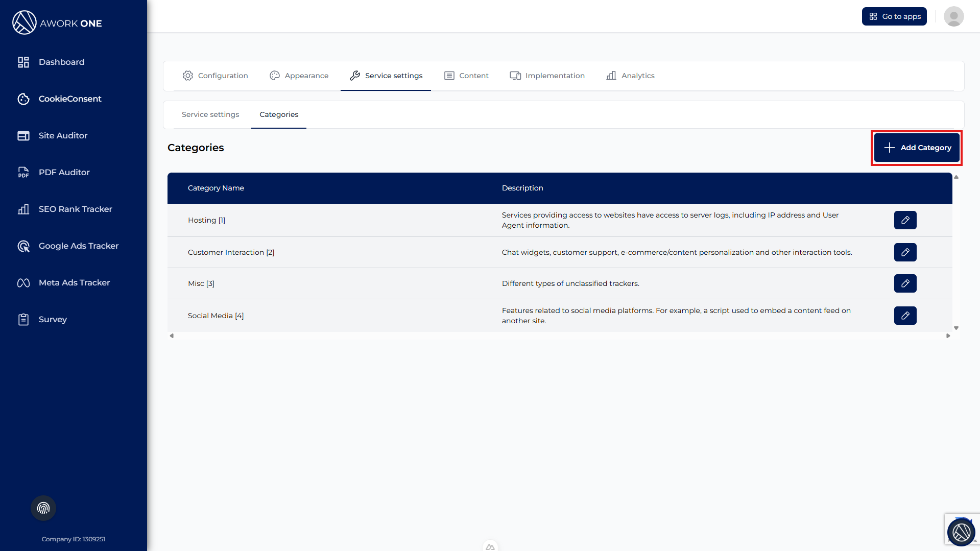Open the Analytics tab
The image size is (980, 551).
pyautogui.click(x=630, y=76)
